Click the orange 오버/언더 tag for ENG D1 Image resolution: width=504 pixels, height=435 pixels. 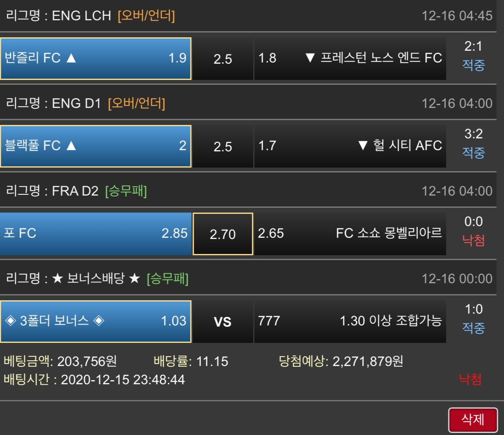[136, 103]
